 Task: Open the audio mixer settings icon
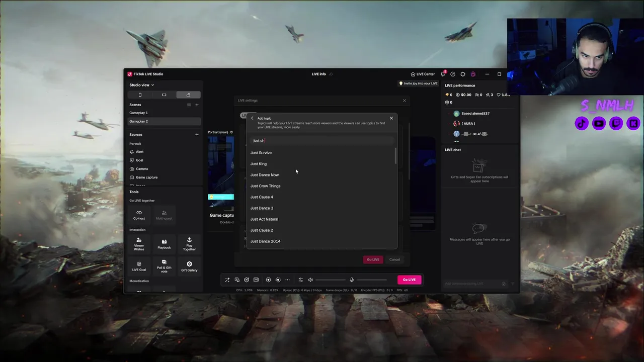click(301, 280)
